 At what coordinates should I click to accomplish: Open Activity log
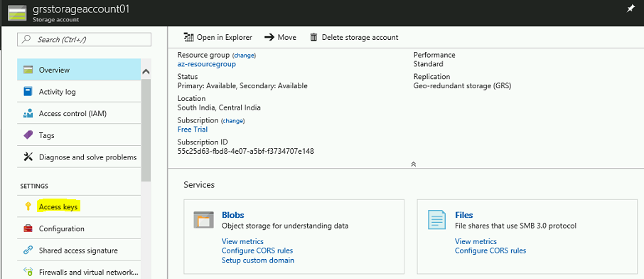pos(79,92)
